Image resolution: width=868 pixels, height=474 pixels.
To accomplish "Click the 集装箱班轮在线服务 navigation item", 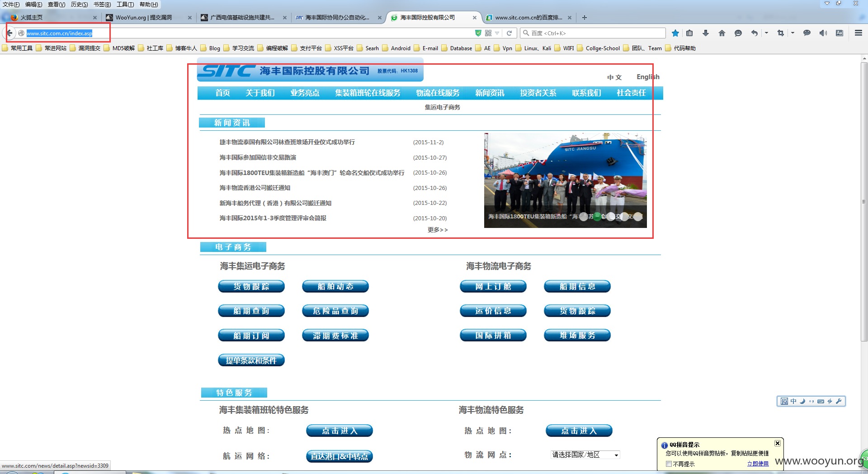I will [x=368, y=93].
